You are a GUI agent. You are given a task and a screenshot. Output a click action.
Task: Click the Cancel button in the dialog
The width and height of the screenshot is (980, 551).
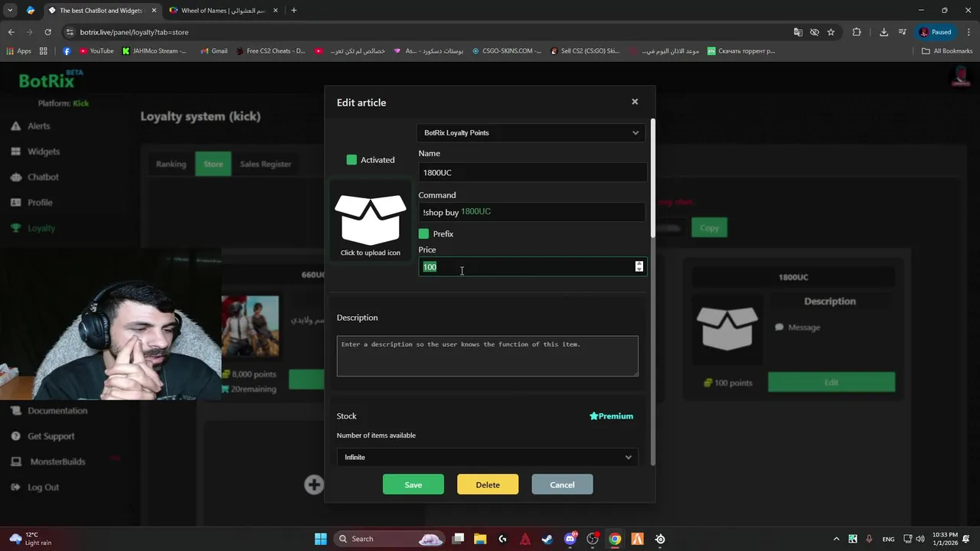(562, 484)
